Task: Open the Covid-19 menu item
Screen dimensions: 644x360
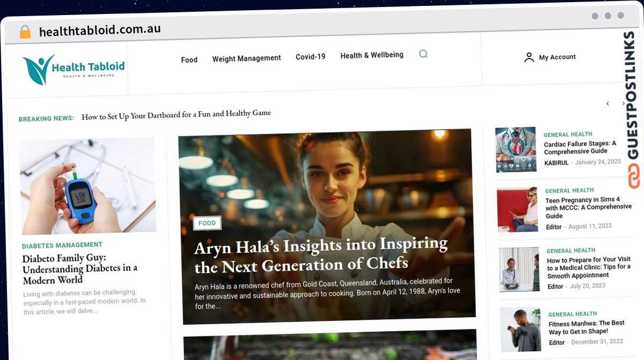Action: pyautogui.click(x=310, y=56)
